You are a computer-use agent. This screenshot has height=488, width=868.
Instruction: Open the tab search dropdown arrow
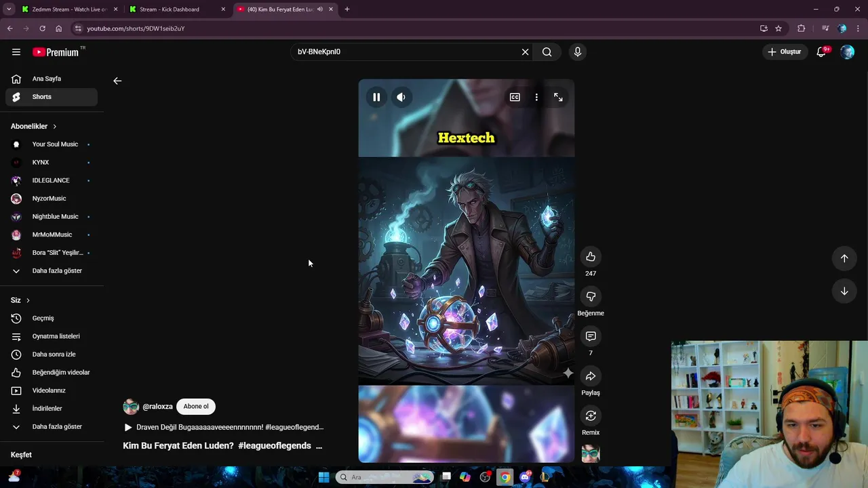pyautogui.click(x=9, y=9)
